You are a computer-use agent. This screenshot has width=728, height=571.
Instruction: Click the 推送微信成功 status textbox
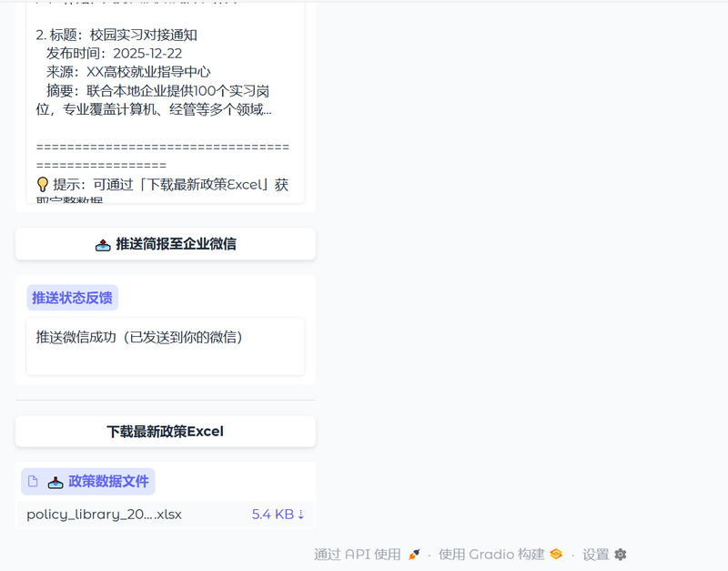pyautogui.click(x=166, y=347)
